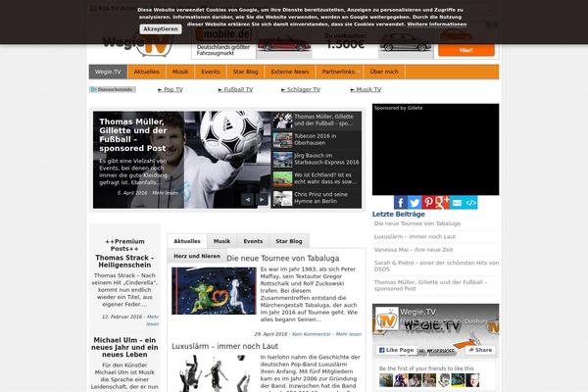Click the Wegie.TV site logo
Viewport: 588px width, 392px height.
138,45
